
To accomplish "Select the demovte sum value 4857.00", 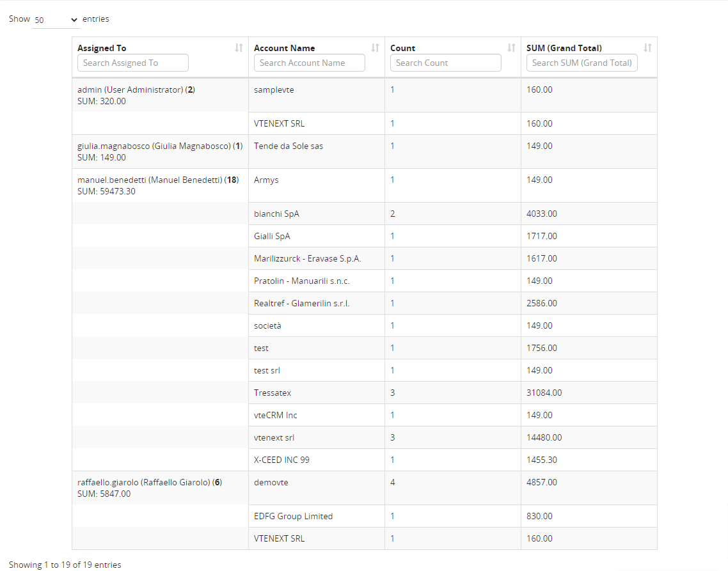I will [541, 482].
